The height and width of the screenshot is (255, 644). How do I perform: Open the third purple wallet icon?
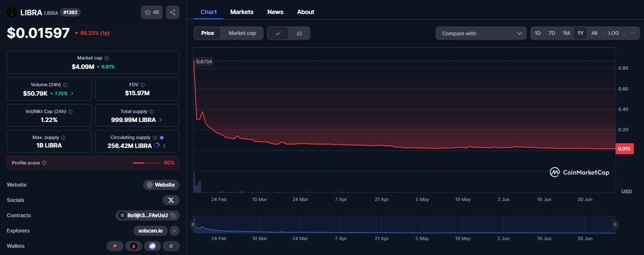point(152,246)
